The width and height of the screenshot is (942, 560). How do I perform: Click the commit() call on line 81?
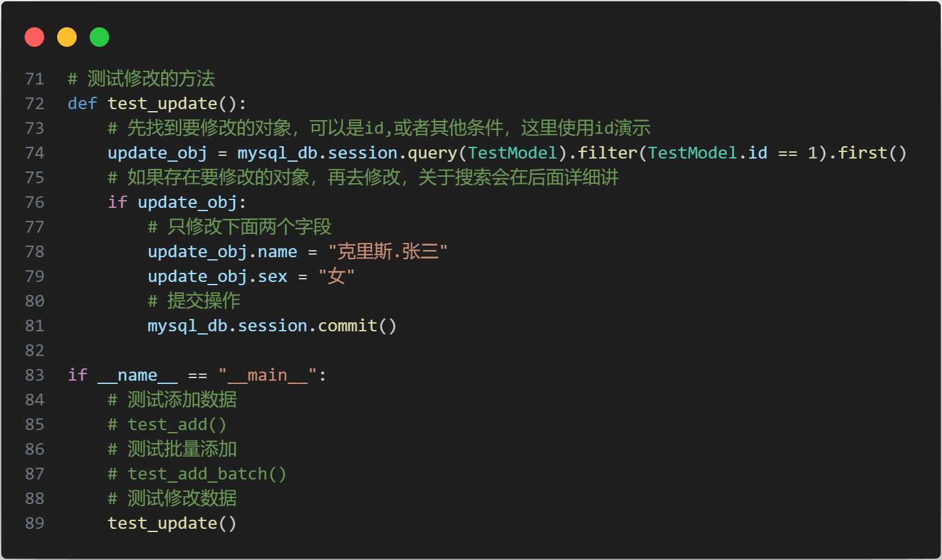357,326
